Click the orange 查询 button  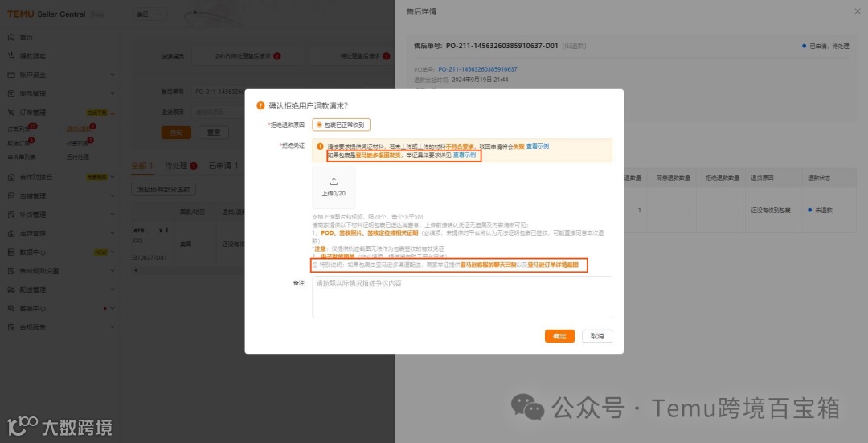(176, 133)
